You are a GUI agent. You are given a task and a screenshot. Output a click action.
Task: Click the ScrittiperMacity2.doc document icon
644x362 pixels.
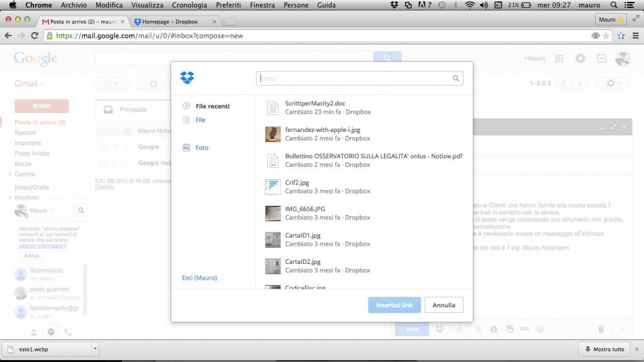(x=273, y=107)
